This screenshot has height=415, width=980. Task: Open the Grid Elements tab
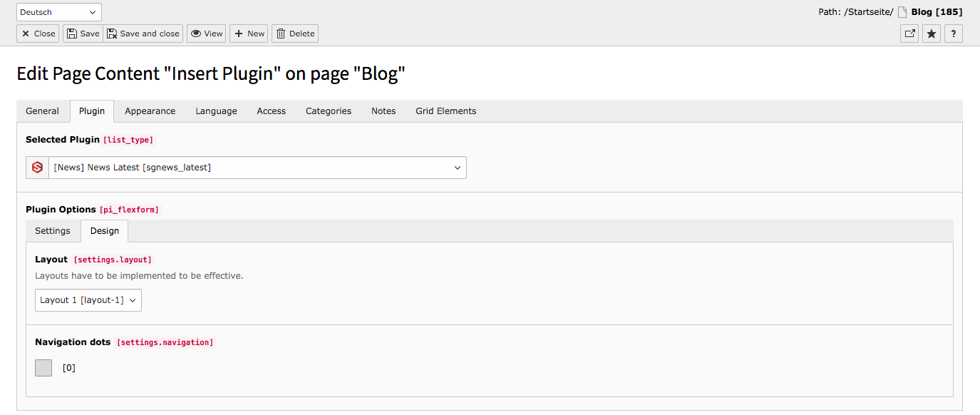[446, 111]
